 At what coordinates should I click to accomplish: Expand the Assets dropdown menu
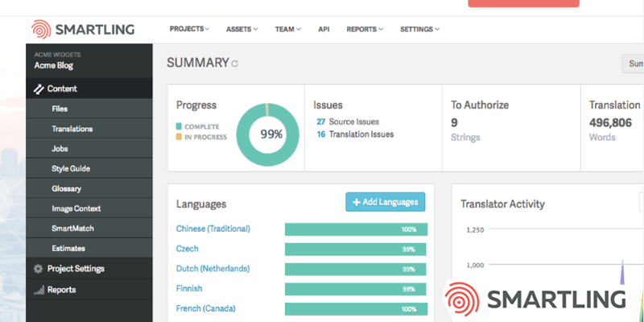coord(242,29)
